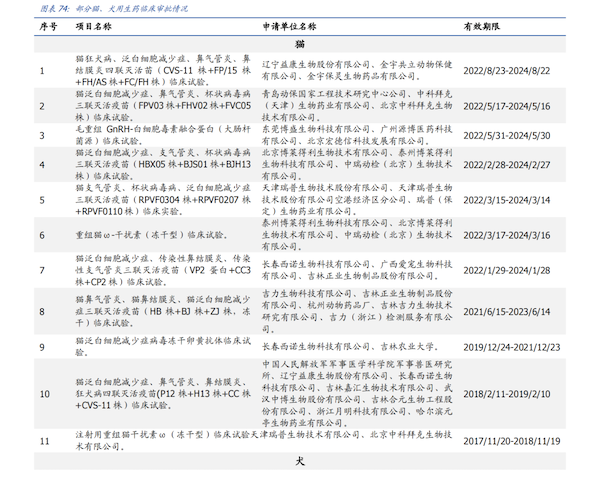Click serial number '5' cell
Image resolution: width=600 pixels, height=478 pixels.
click(x=42, y=201)
